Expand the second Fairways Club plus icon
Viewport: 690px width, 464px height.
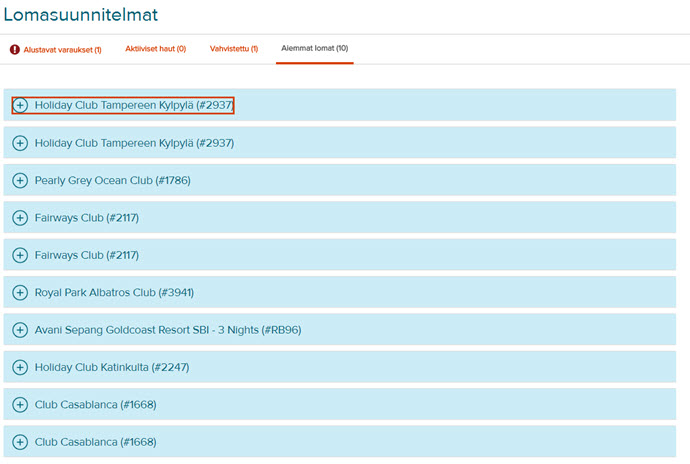(x=20, y=255)
